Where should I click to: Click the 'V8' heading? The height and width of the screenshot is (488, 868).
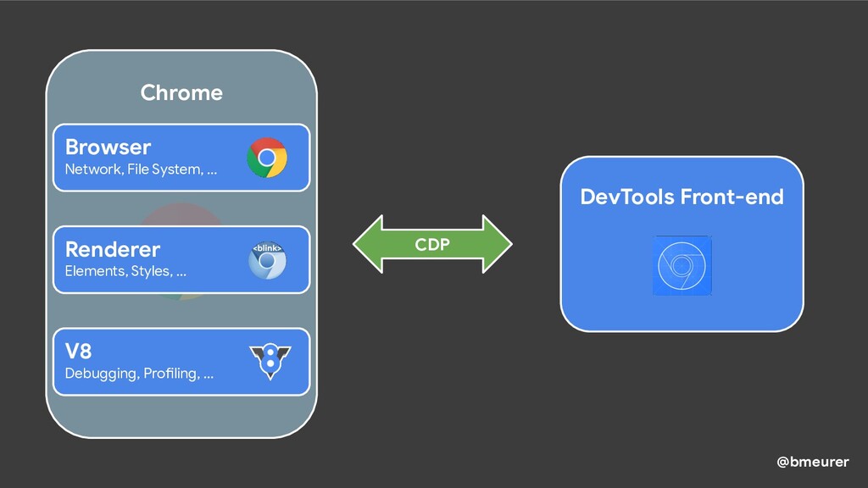click(x=79, y=352)
